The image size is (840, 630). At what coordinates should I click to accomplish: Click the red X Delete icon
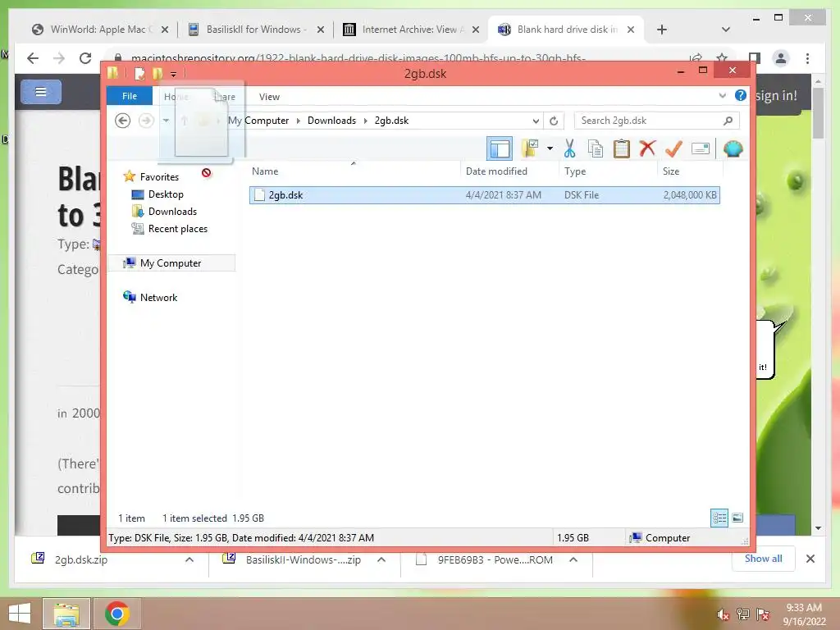(x=647, y=148)
